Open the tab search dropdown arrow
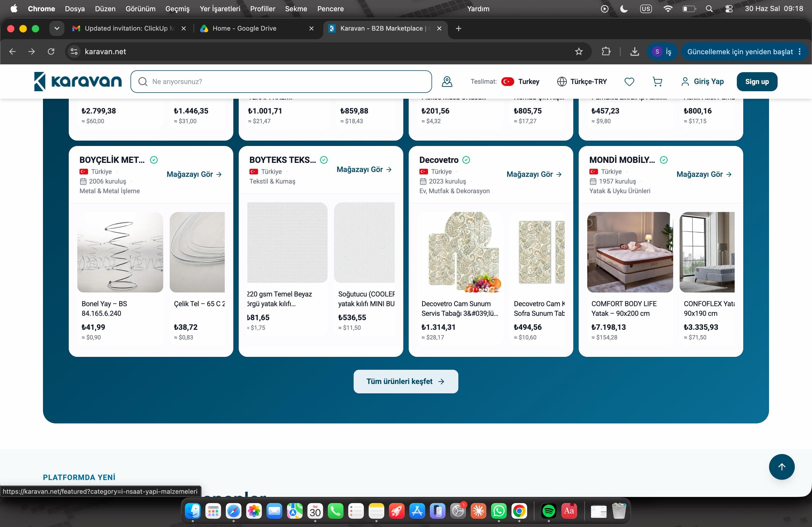The height and width of the screenshot is (527, 812). tap(57, 29)
